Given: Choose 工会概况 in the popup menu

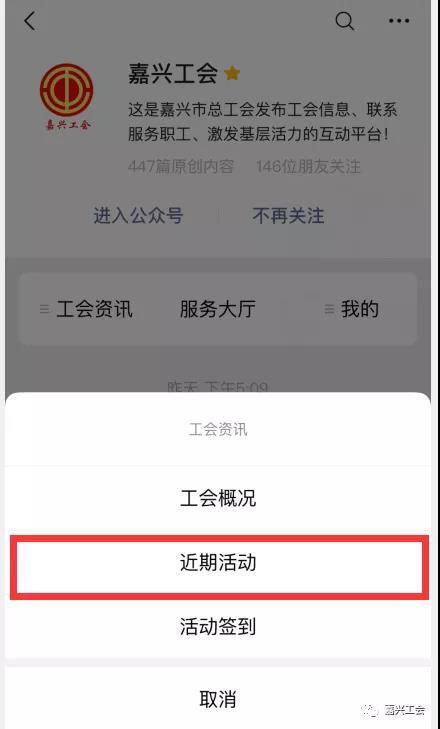Looking at the screenshot, I should (x=218, y=498).
